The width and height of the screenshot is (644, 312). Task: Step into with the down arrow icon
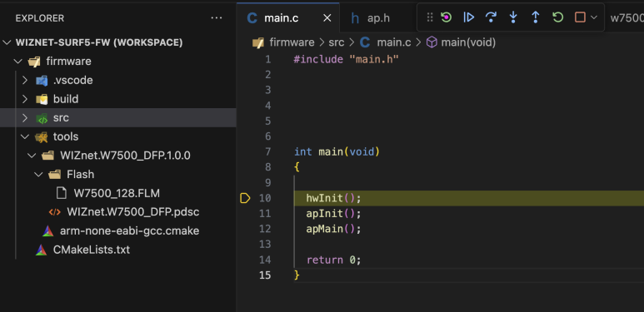513,17
